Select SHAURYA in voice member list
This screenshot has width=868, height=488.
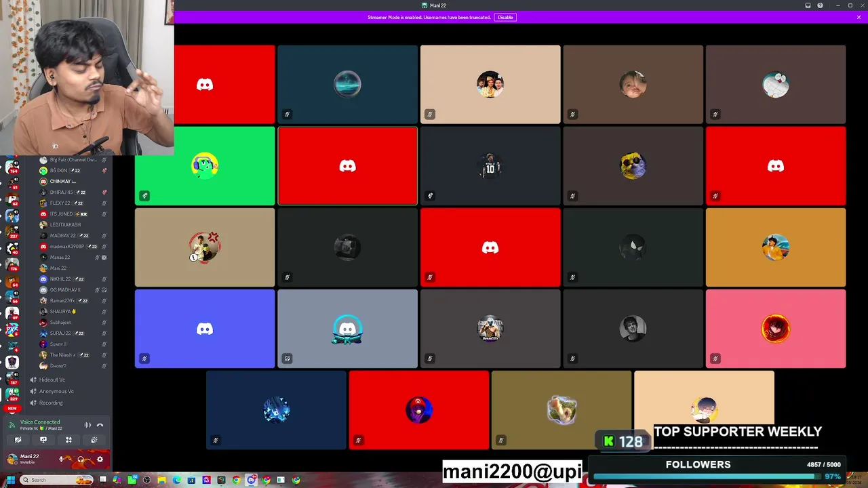(73, 312)
